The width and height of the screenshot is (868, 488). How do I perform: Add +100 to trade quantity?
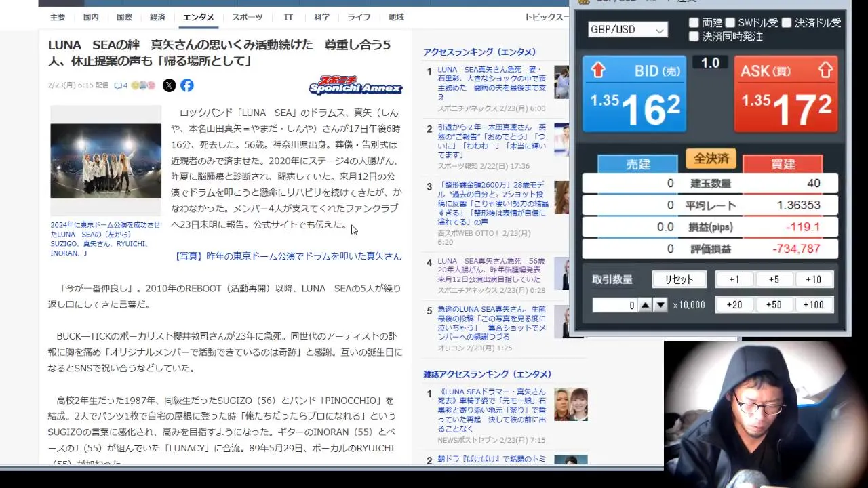814,305
